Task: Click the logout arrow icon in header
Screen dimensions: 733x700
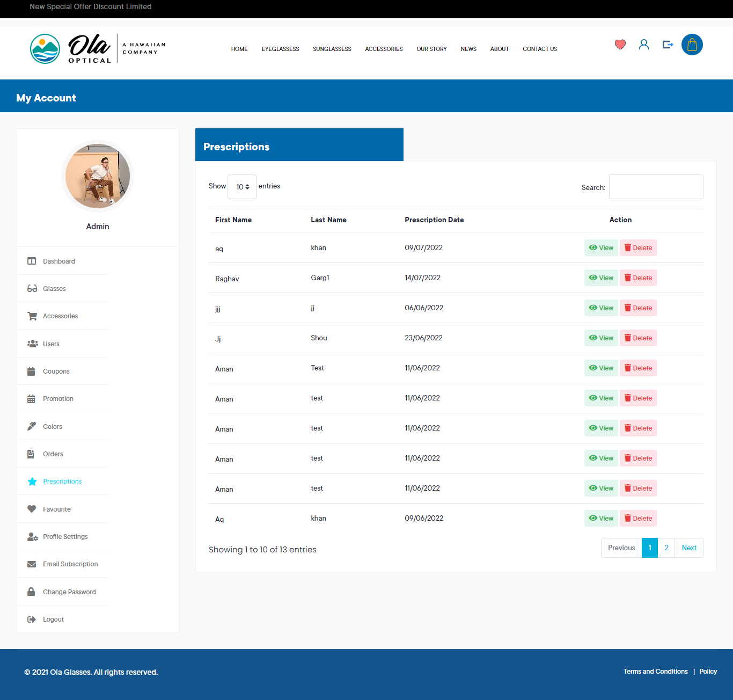Action: click(668, 45)
